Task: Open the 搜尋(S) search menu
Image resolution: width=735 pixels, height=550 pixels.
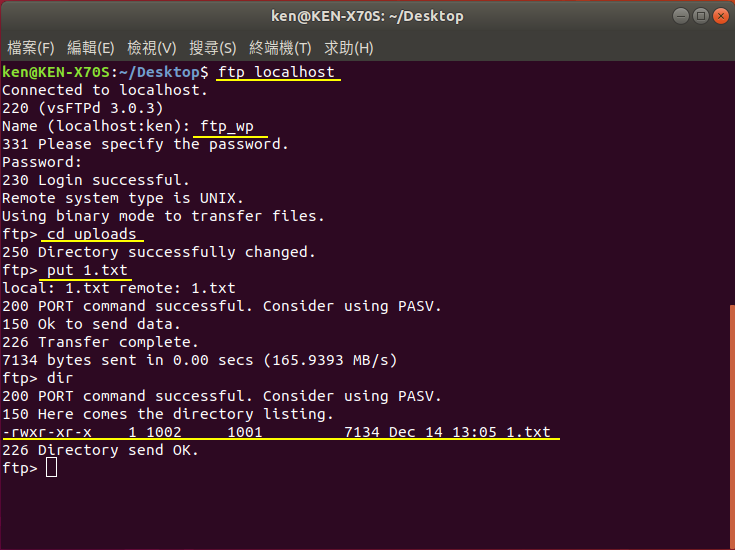Action: [212, 48]
